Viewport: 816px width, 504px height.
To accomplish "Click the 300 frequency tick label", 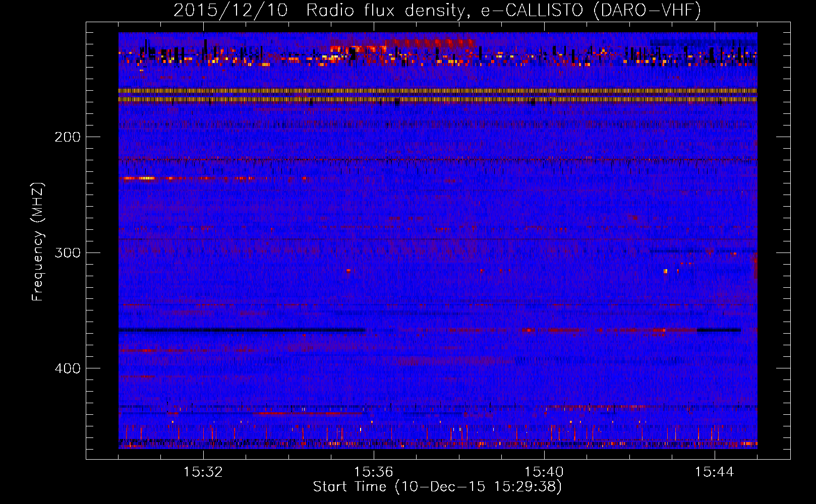I will pyautogui.click(x=68, y=253).
